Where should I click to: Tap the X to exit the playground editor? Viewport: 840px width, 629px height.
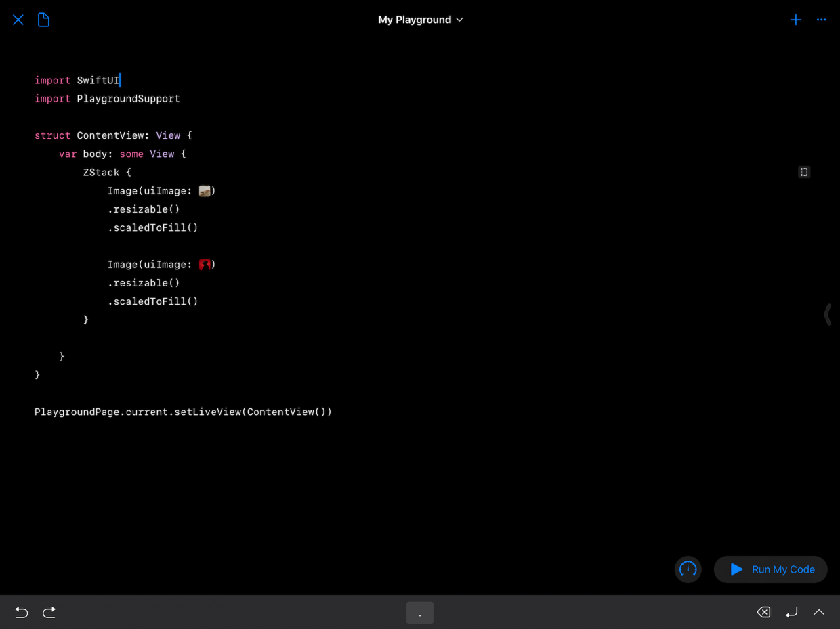coord(18,19)
